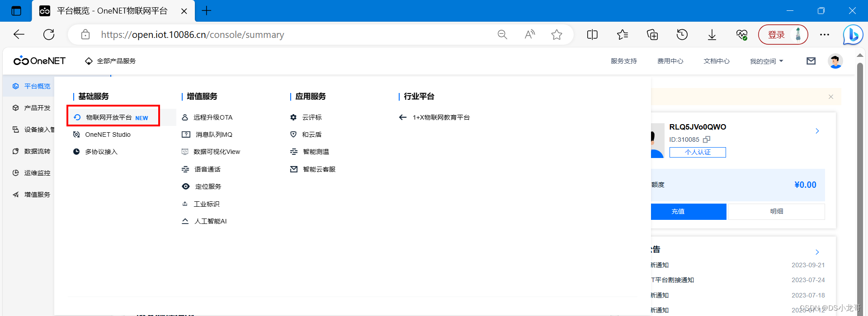Reload the page

pos(49,34)
